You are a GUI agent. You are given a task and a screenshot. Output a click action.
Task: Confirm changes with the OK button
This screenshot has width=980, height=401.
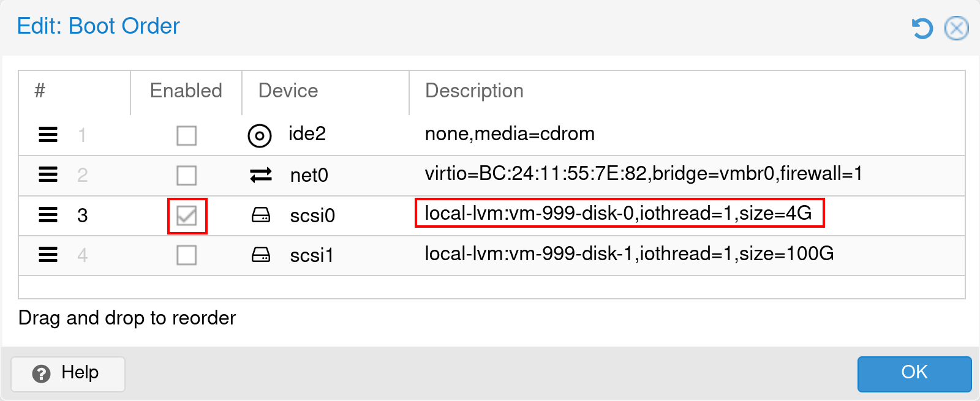coord(914,373)
